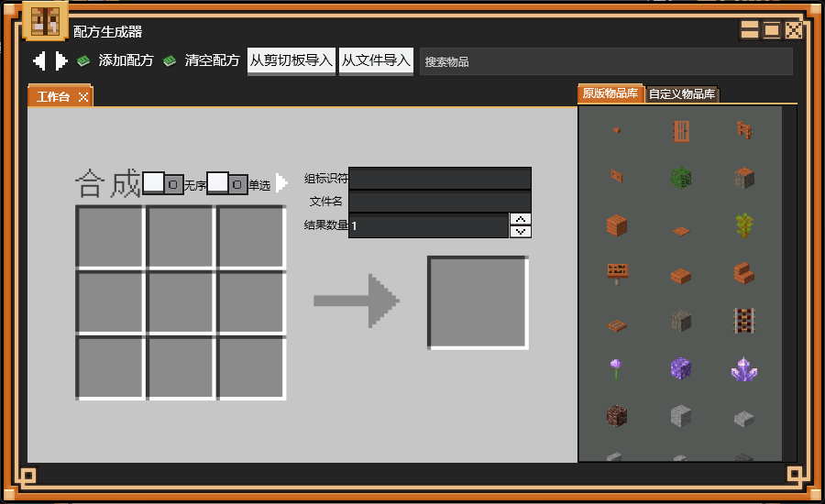Toggle the 无序 shapeless switch
Image resolution: width=825 pixels, height=504 pixels.
coord(163,183)
